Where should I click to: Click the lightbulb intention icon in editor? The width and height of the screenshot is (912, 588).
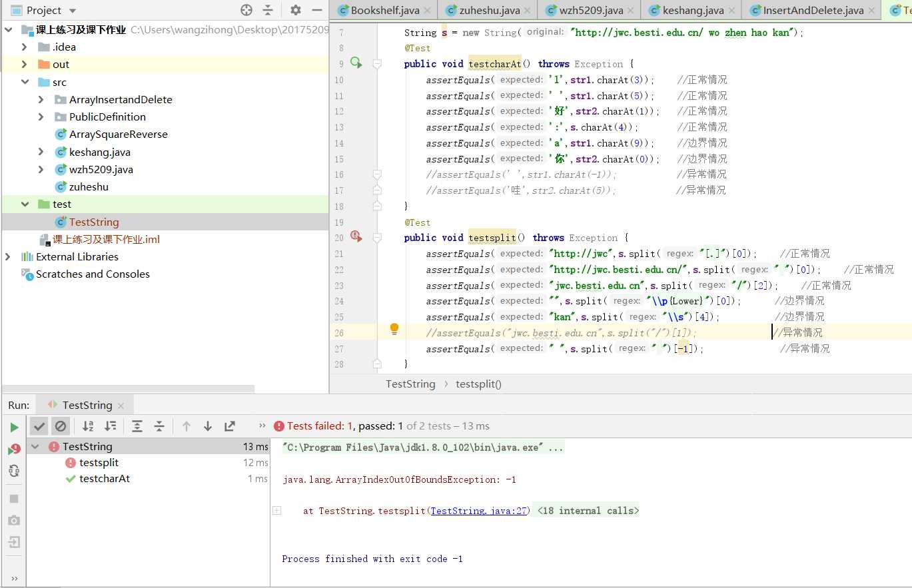click(394, 328)
